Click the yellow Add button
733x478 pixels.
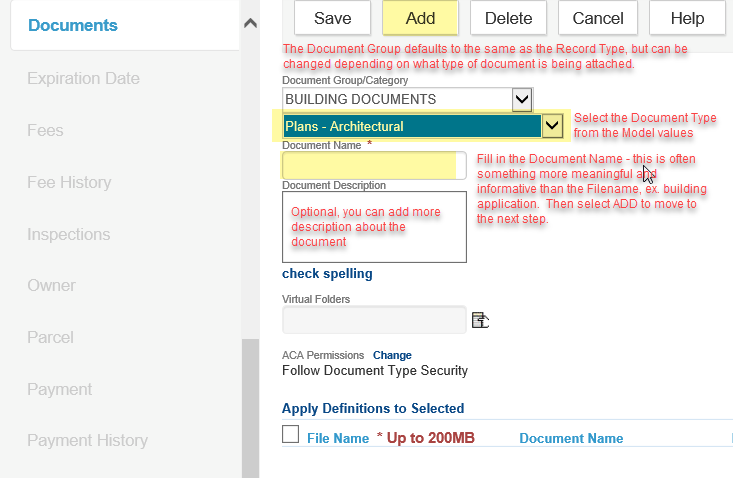point(420,18)
